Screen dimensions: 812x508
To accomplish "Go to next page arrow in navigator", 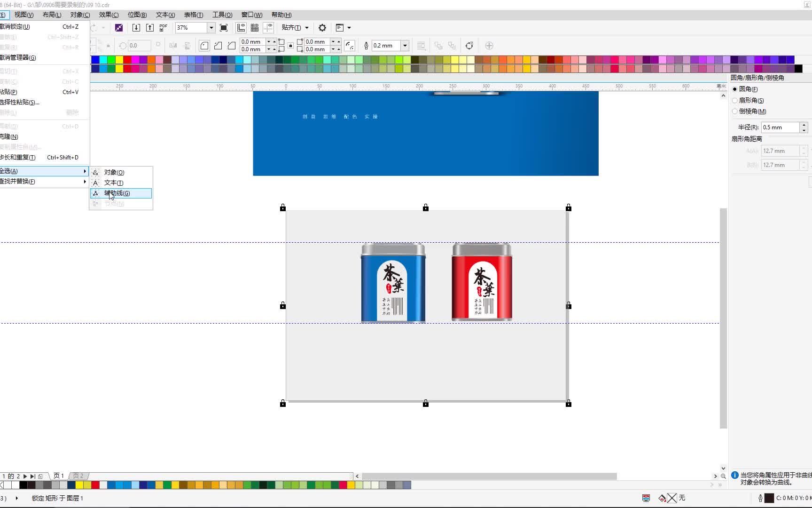I will click(x=25, y=476).
